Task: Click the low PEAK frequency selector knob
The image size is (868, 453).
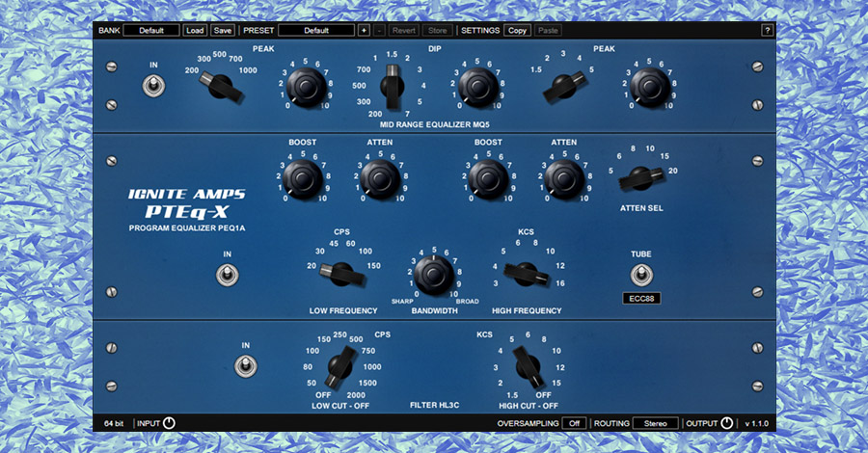Action: [x=222, y=88]
